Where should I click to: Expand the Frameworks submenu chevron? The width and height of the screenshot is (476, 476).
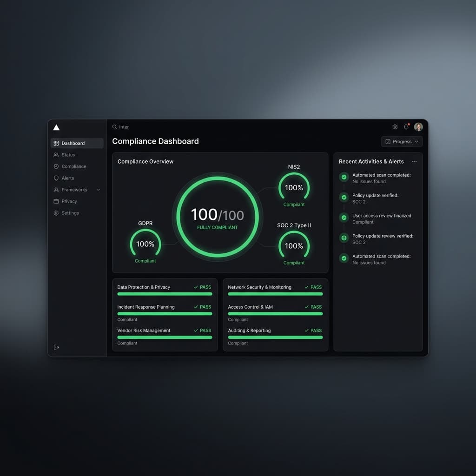98,190
